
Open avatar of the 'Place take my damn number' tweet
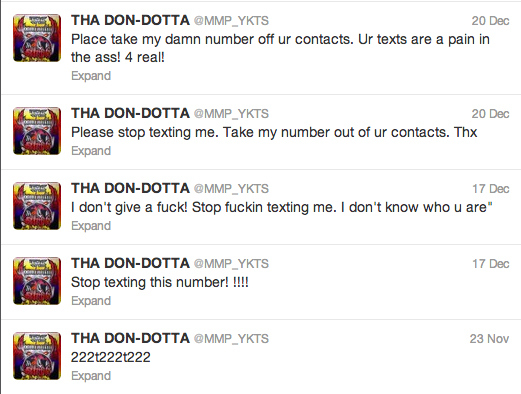[37, 38]
